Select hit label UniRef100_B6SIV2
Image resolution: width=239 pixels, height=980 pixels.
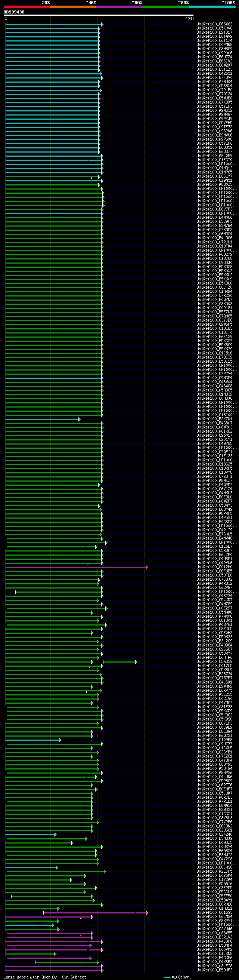click(x=214, y=61)
